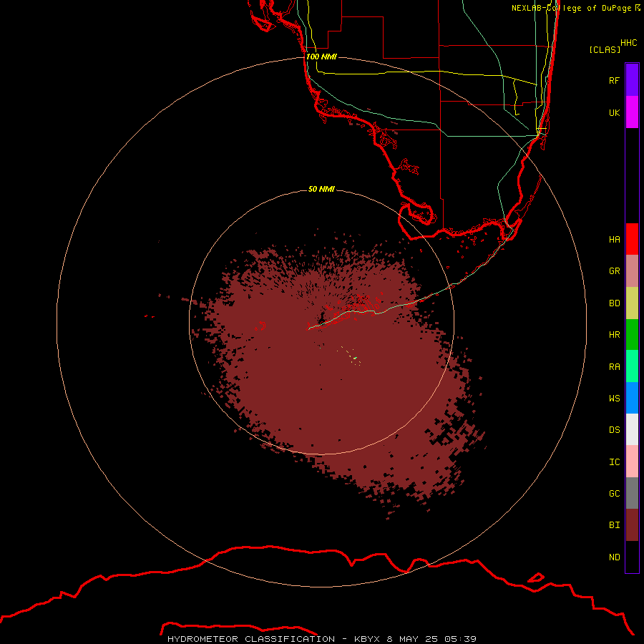Image resolution: width=644 pixels, height=644 pixels.
Task: Click the BD legend label
Action: [614, 303]
